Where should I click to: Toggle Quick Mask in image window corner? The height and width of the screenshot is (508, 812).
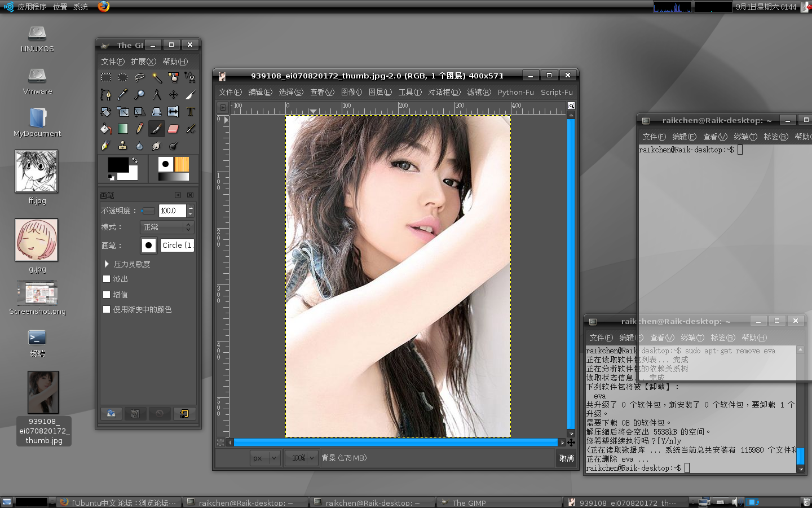220,443
